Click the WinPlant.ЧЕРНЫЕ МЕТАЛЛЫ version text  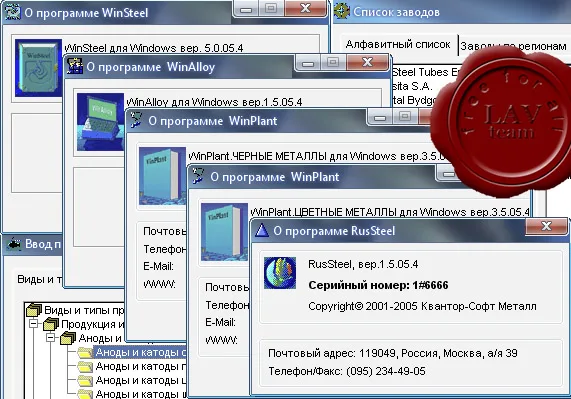(x=317, y=157)
